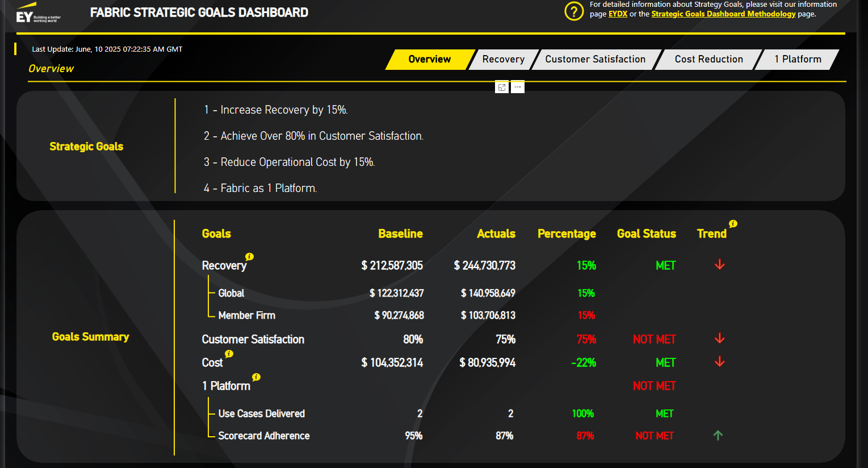Open focus mode for the visual

[x=502, y=87]
